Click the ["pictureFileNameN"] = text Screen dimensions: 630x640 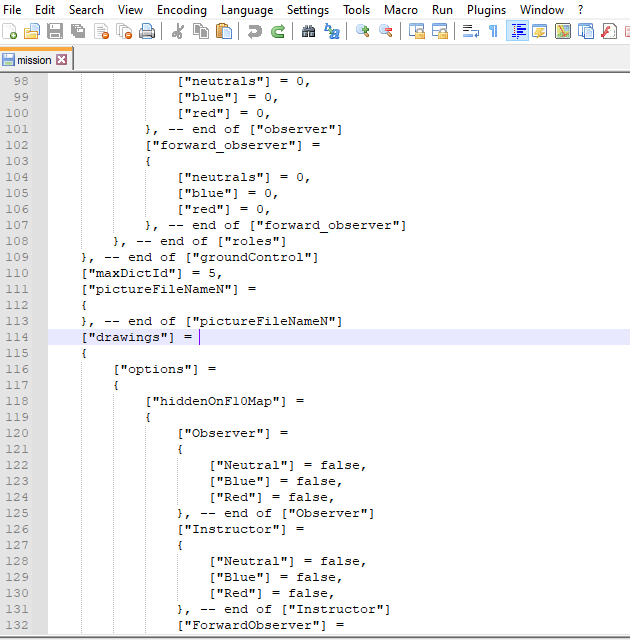point(169,289)
